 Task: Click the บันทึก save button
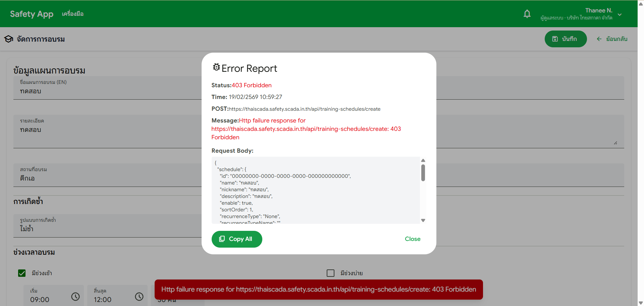click(566, 39)
